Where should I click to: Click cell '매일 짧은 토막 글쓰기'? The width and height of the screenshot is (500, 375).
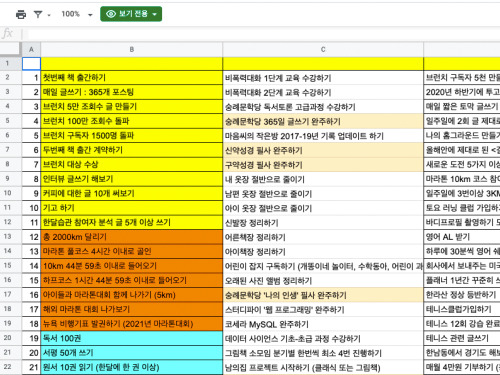click(462, 107)
